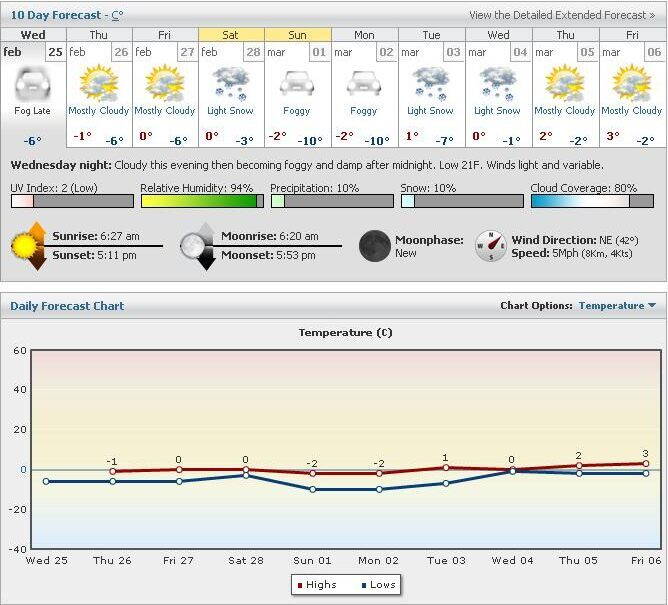Select the Sun forecast day tab
The image size is (668, 605).
(x=297, y=35)
